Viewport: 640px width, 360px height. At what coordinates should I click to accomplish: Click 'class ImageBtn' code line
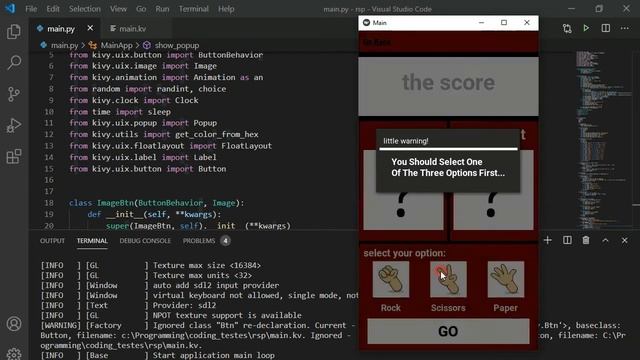[x=156, y=203]
